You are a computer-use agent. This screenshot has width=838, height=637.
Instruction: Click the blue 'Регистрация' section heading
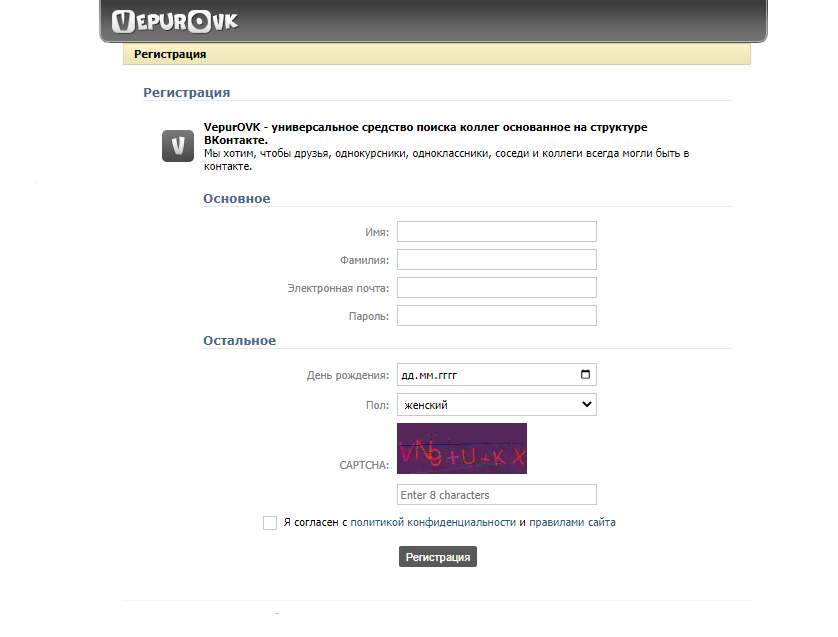point(187,92)
